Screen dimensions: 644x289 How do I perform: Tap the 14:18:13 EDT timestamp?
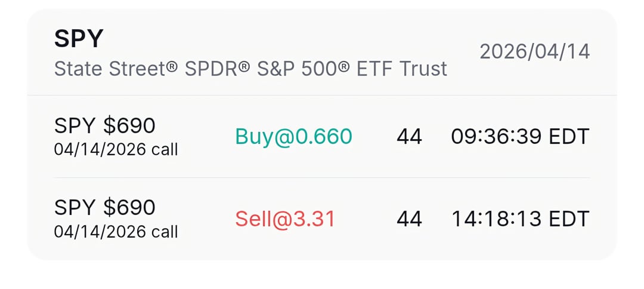(x=520, y=219)
